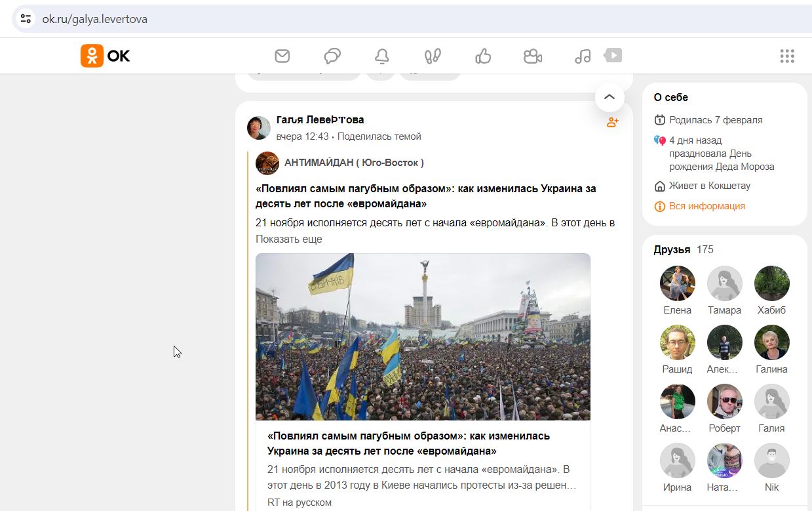The image size is (812, 511).
Task: Open friend Ирина's avatar
Action: [x=678, y=460]
